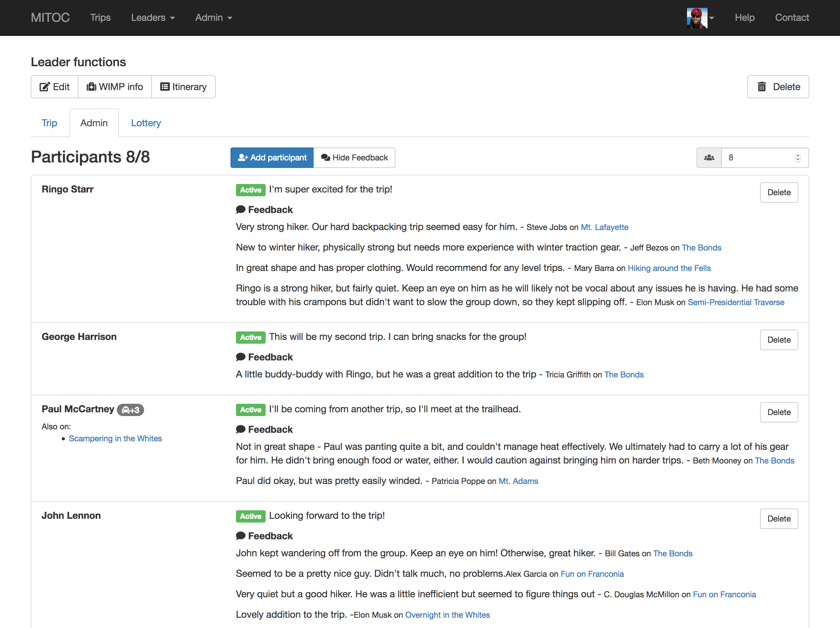Viewport: 840px width, 628px height.
Task: Focus the maximum participants field
Action: point(765,157)
